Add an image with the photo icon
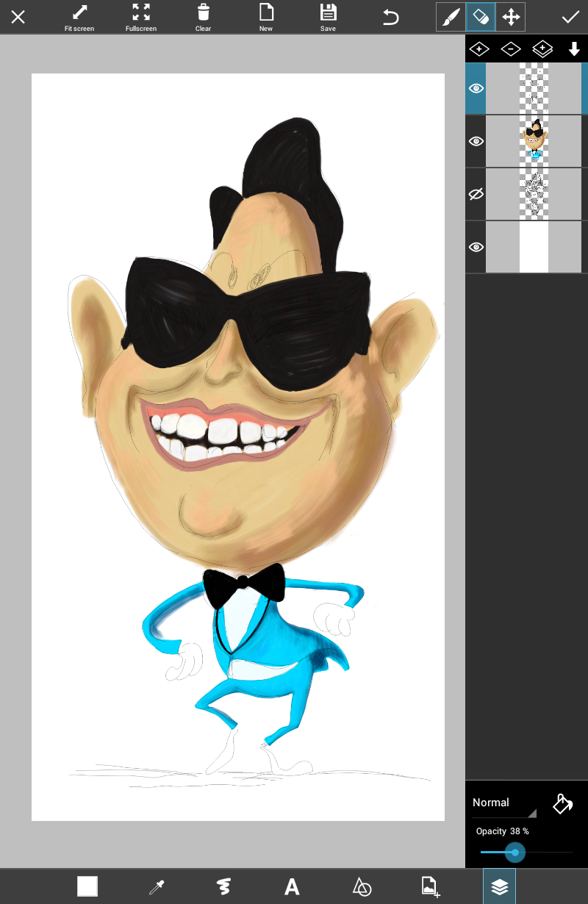Viewport: 588px width, 904px height. coord(430,886)
